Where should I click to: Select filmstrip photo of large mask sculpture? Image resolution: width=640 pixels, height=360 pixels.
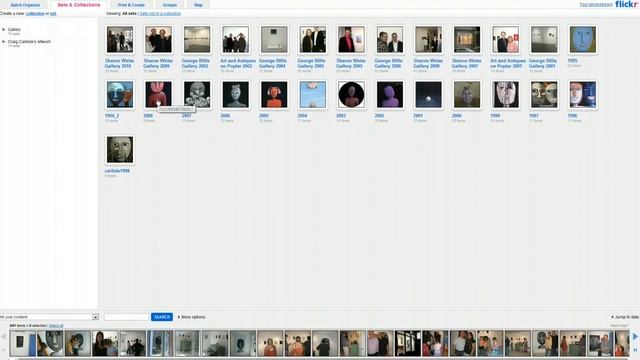coord(50,343)
